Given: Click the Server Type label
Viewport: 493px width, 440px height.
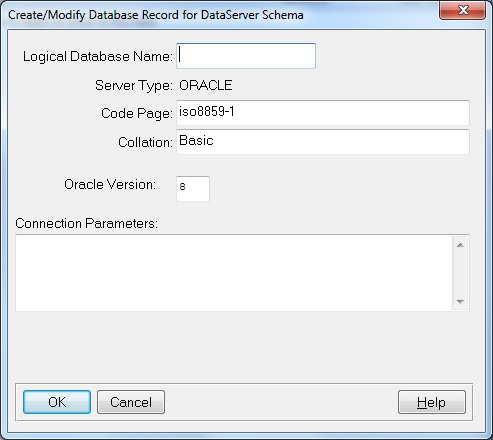Looking at the screenshot, I should [x=134, y=86].
